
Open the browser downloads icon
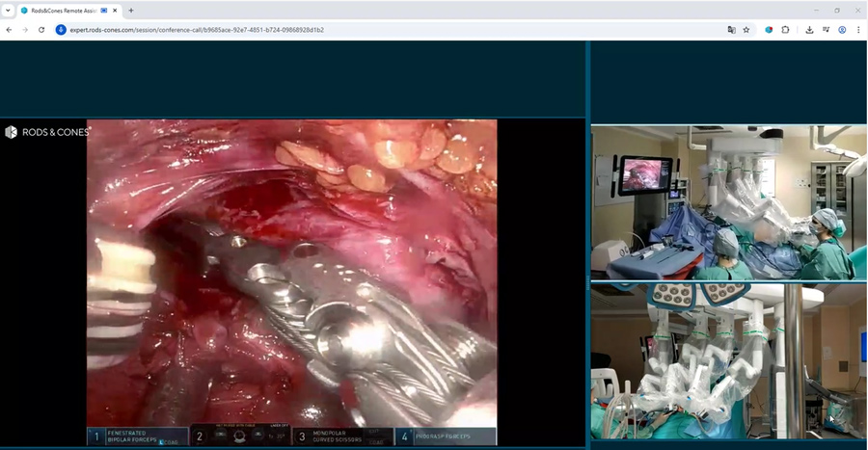click(809, 30)
